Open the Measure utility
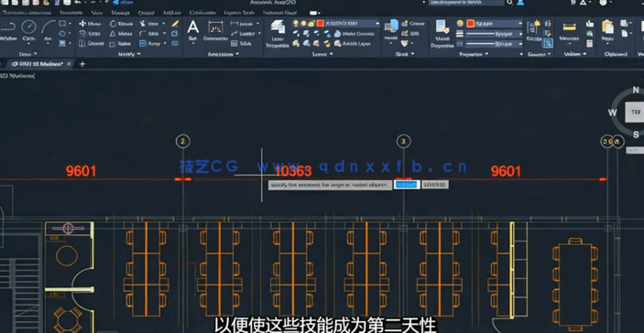The height and width of the screenshot is (333, 644). pyautogui.click(x=569, y=31)
